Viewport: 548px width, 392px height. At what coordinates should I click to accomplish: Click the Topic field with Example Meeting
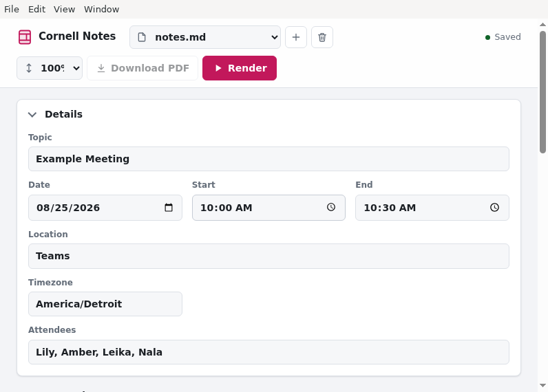pos(268,159)
